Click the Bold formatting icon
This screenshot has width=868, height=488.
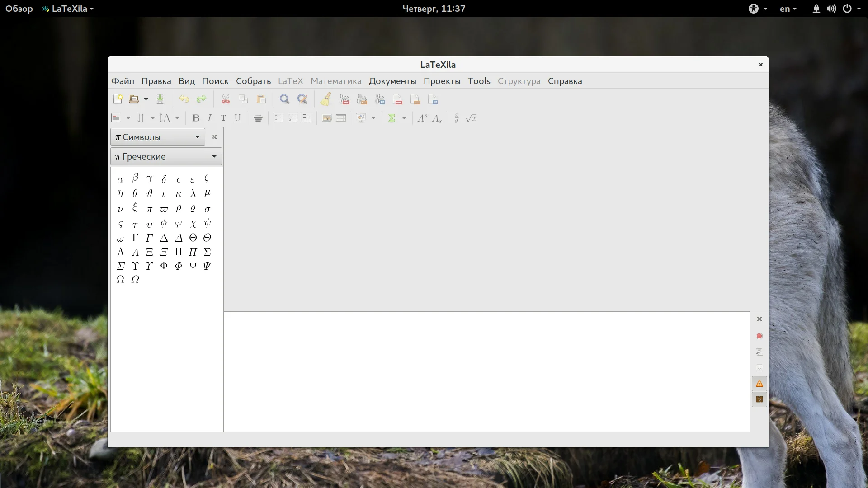[196, 118]
